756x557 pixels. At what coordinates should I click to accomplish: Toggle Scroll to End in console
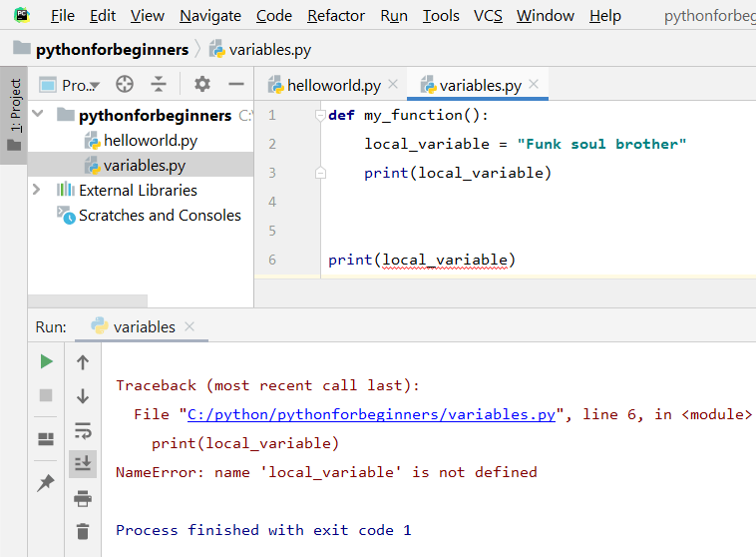[x=83, y=464]
